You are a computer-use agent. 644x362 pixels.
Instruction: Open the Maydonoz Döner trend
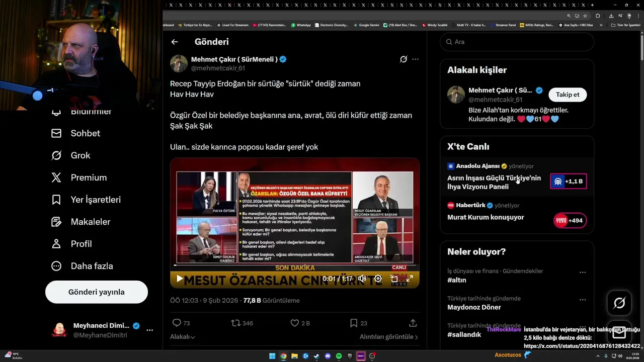(474, 307)
